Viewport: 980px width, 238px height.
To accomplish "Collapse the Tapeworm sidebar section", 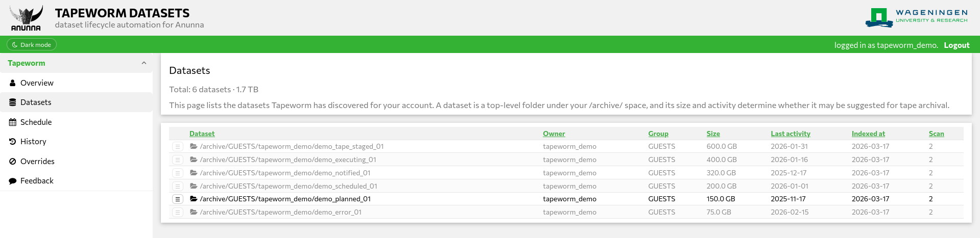I will (144, 63).
